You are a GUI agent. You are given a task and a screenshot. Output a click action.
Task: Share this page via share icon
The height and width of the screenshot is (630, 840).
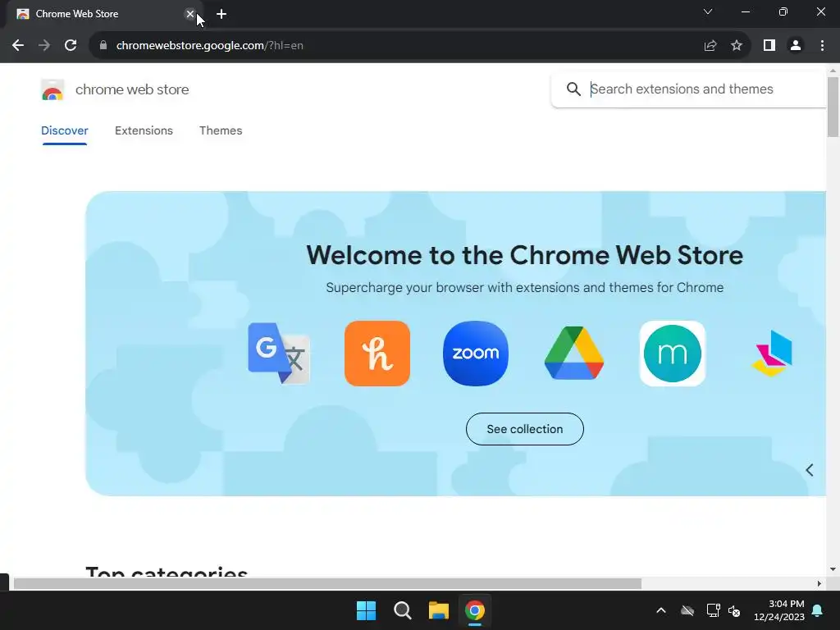710,46
